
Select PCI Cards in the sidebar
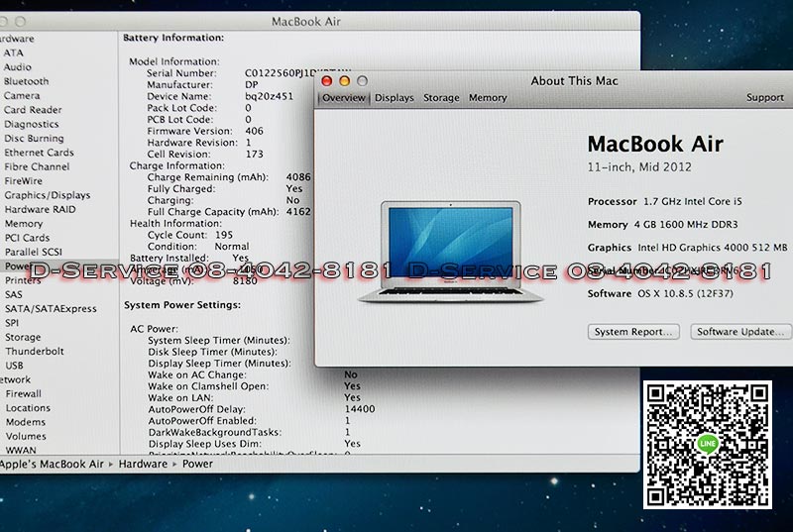[28, 238]
